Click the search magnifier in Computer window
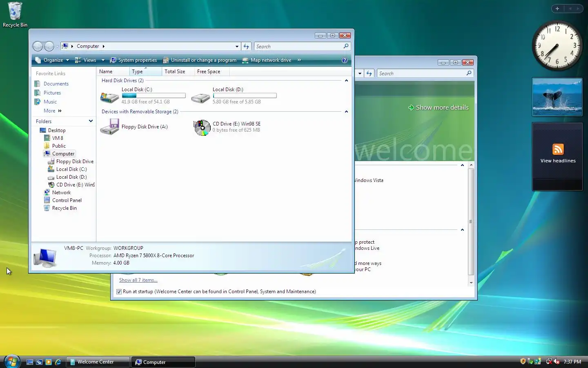 coord(346,46)
